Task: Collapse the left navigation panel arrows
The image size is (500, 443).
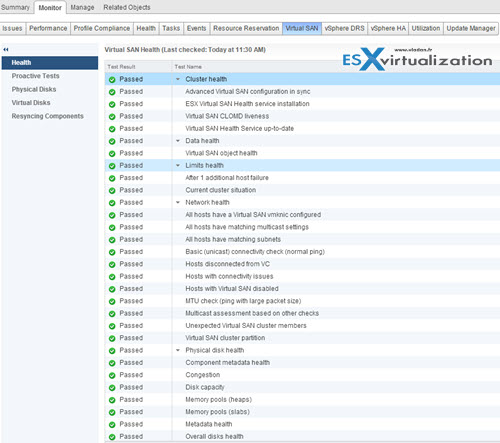Action: (x=6, y=50)
